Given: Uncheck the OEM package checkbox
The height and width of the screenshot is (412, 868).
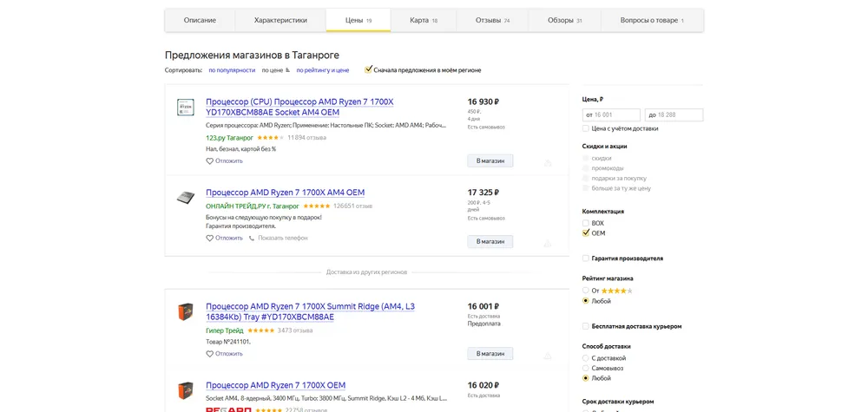Looking at the screenshot, I should click(x=586, y=232).
